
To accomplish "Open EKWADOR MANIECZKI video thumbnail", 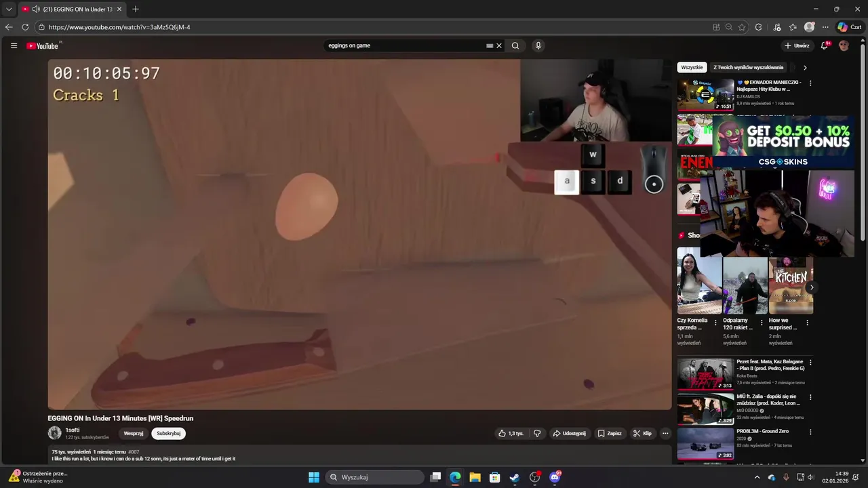I will pyautogui.click(x=705, y=94).
